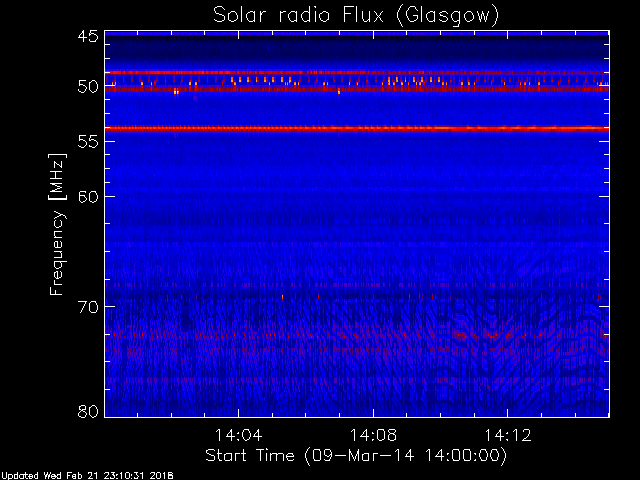Click the 14:12 time tick label
640x480 pixels.
[x=508, y=436]
